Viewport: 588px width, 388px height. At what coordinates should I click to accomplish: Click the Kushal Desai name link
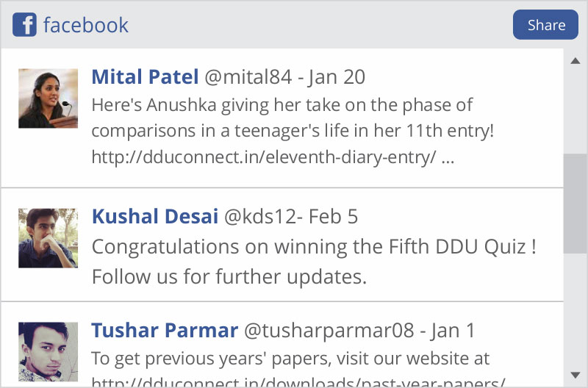coord(155,217)
